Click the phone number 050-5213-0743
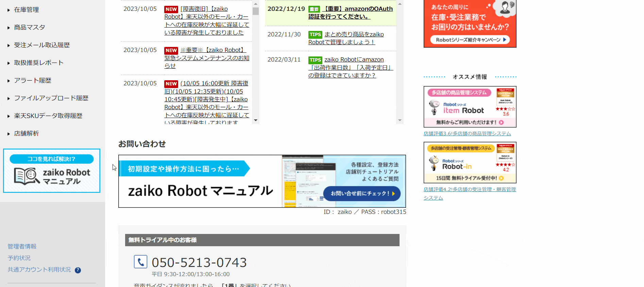The width and height of the screenshot is (644, 287). [199, 263]
